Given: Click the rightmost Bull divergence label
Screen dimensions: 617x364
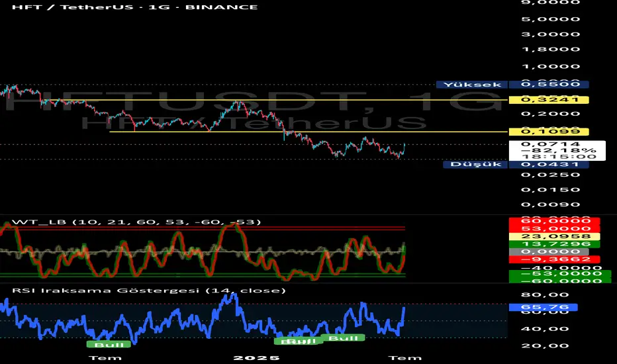Looking at the screenshot, I should pos(343,338).
